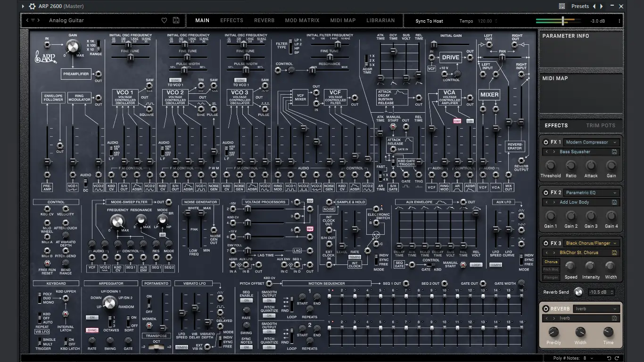Viewport: 644px width, 362px height.
Task: Open the three-dot menu beside -3.0 dB
Action: pyautogui.click(x=619, y=20)
